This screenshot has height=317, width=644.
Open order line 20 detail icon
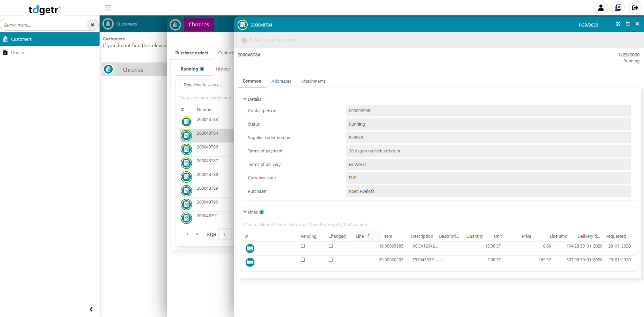250,262
